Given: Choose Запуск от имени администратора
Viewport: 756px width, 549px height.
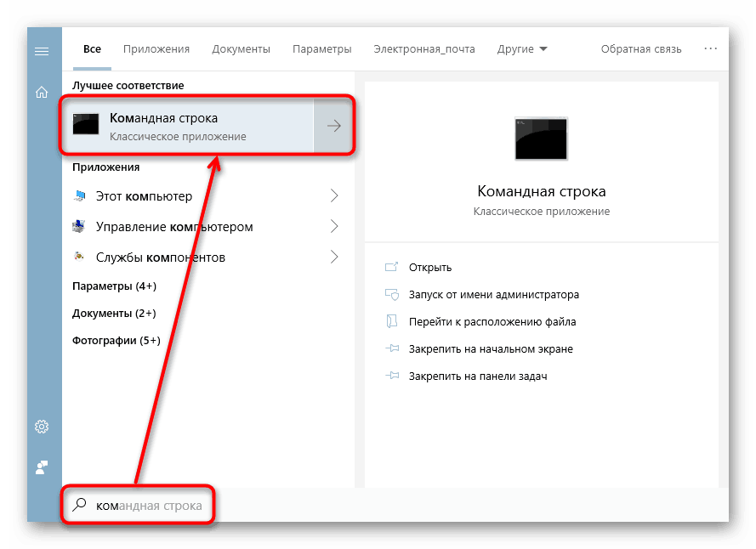Looking at the screenshot, I should [494, 295].
